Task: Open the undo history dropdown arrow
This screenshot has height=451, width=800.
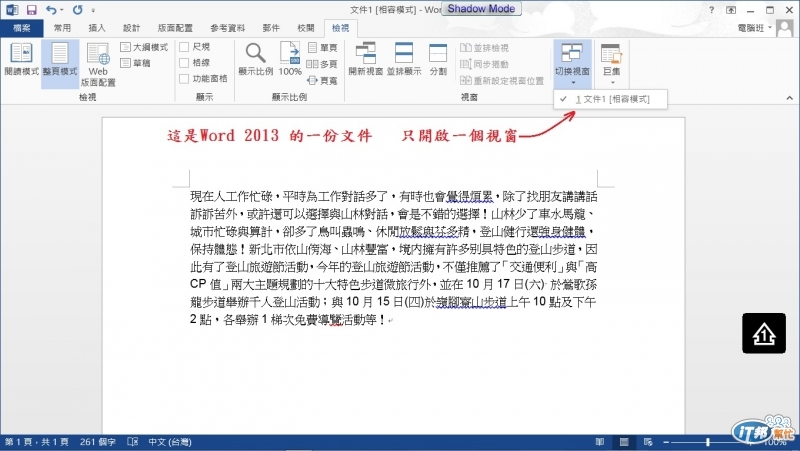Action: [x=62, y=10]
